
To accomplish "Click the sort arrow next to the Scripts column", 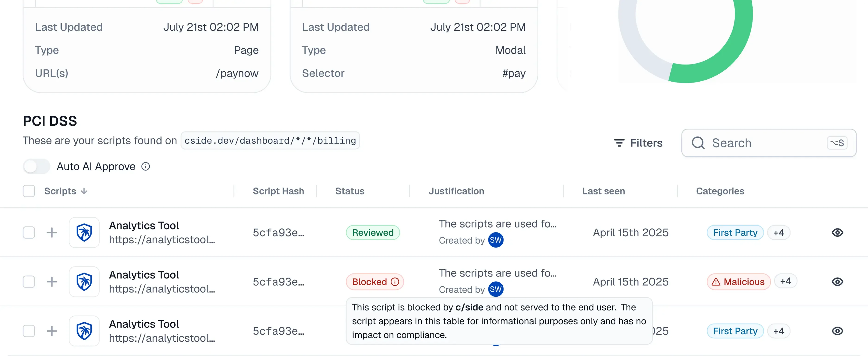I will click(x=84, y=191).
